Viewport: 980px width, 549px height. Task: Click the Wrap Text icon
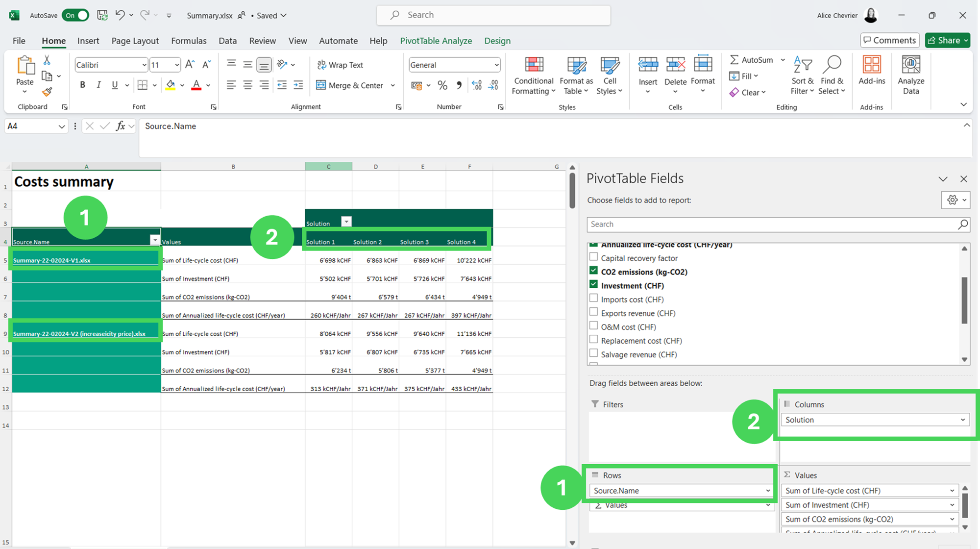(321, 65)
